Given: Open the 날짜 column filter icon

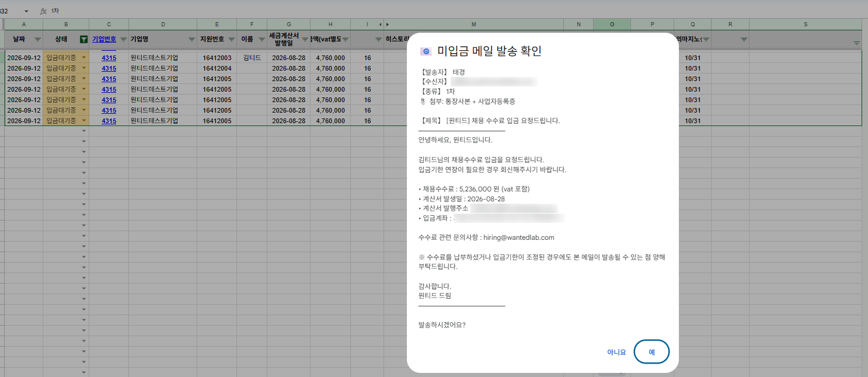Looking at the screenshot, I should tap(38, 39).
